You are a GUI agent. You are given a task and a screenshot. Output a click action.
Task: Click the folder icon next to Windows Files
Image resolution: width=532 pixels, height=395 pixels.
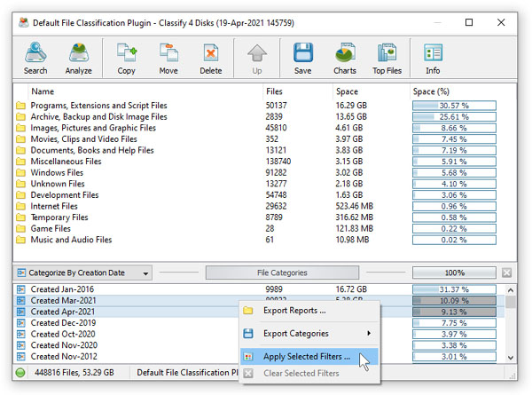tap(20, 172)
